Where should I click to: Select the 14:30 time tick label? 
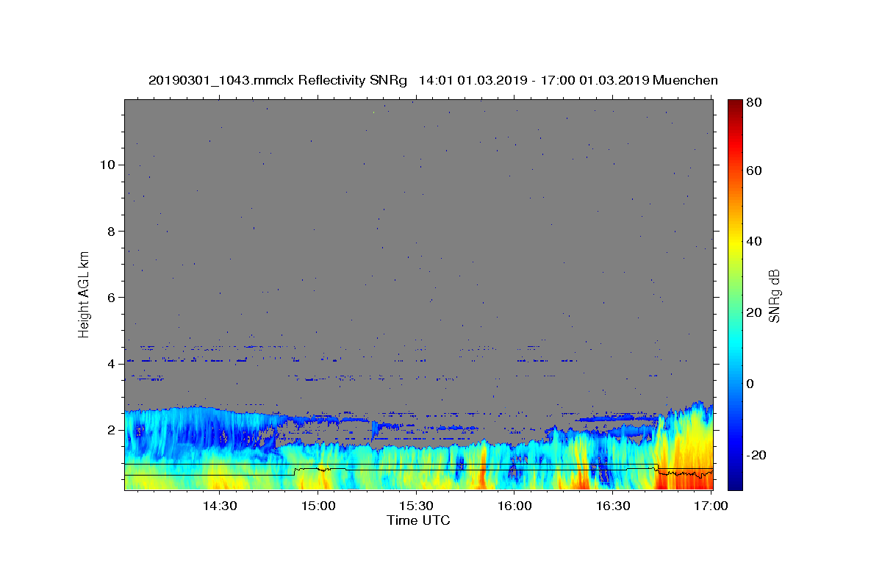coord(220,506)
